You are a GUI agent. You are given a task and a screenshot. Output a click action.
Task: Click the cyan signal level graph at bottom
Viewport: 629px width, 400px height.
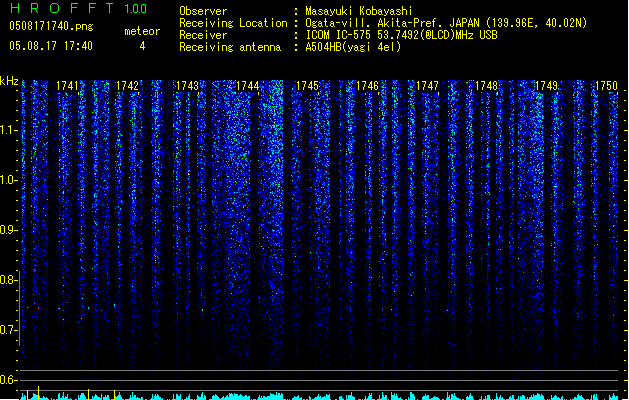pyautogui.click(x=320, y=396)
